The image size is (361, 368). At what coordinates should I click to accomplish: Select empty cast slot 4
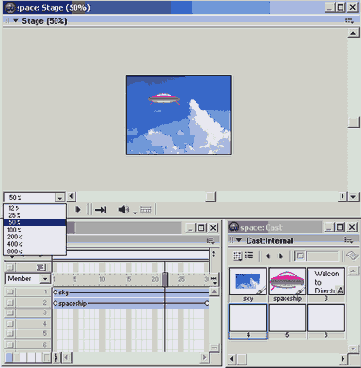pos(248,318)
